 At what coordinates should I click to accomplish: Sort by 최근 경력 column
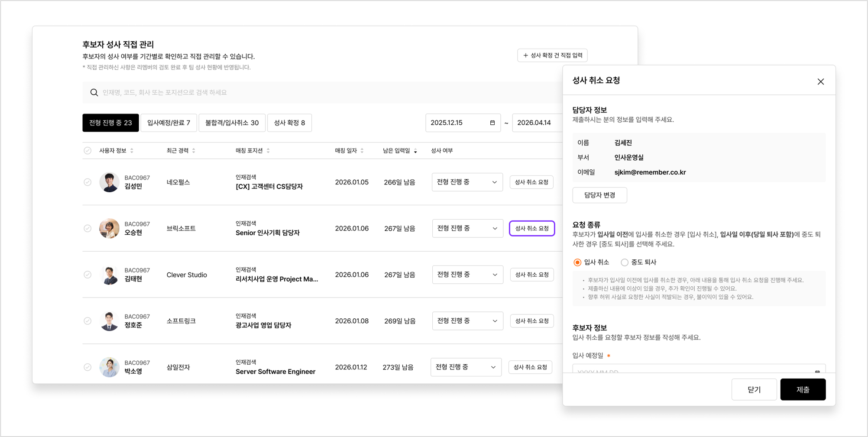click(194, 151)
